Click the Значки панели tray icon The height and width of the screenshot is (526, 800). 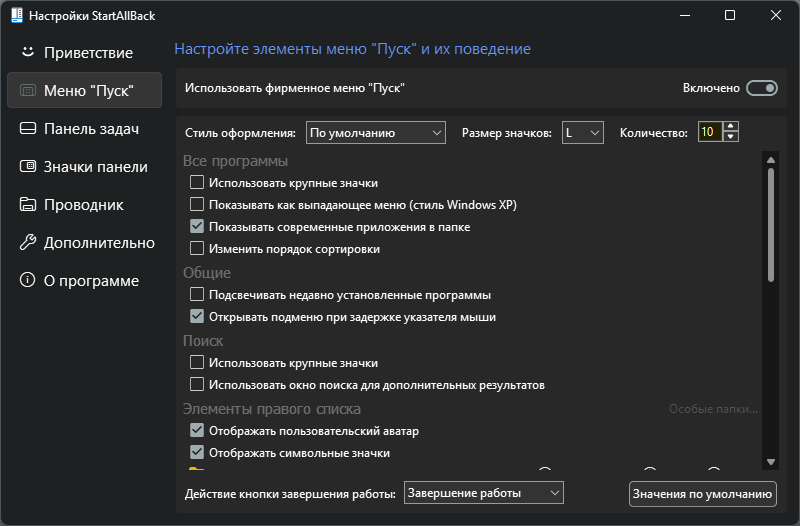click(x=28, y=166)
